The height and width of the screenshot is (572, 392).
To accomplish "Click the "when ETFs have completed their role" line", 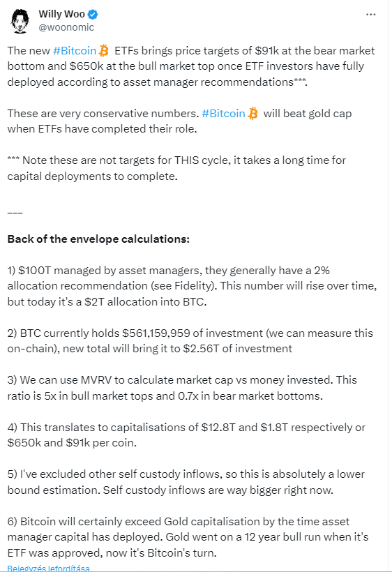I will (x=102, y=129).
